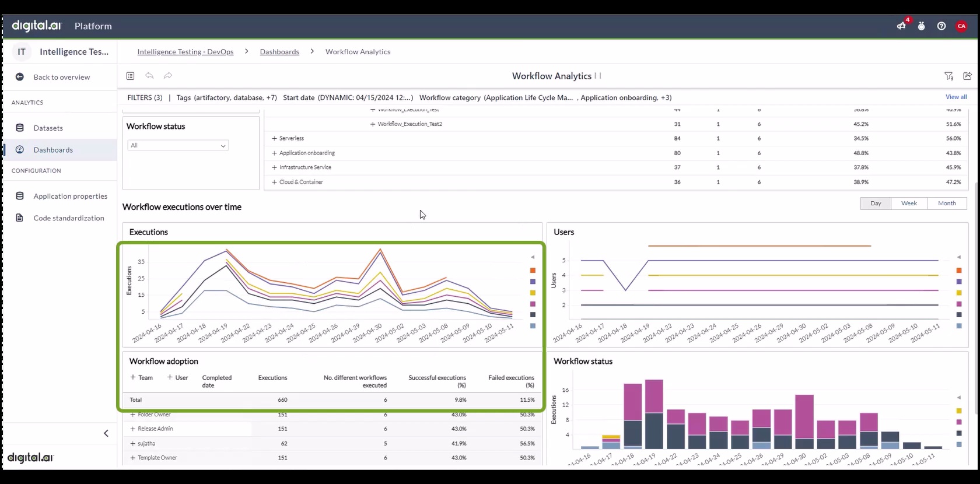This screenshot has width=980, height=484.
Task: Open the filter funnel icon
Action: (949, 76)
